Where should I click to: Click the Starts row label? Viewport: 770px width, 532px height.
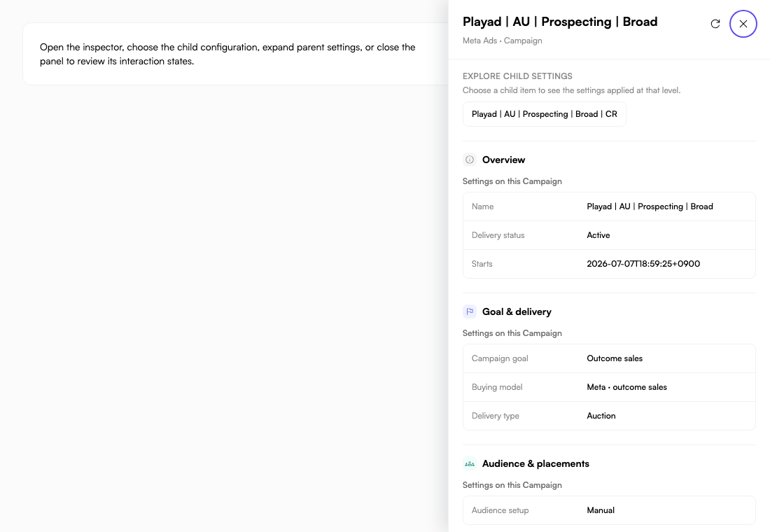482,264
